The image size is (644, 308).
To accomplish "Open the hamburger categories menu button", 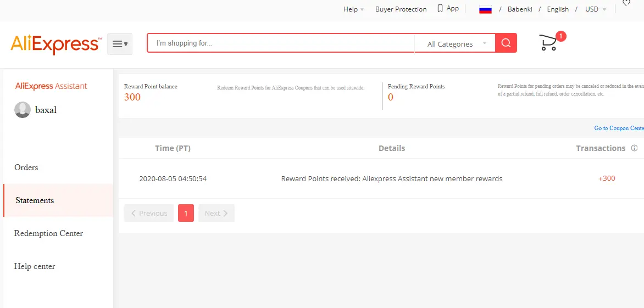I will pos(120,44).
